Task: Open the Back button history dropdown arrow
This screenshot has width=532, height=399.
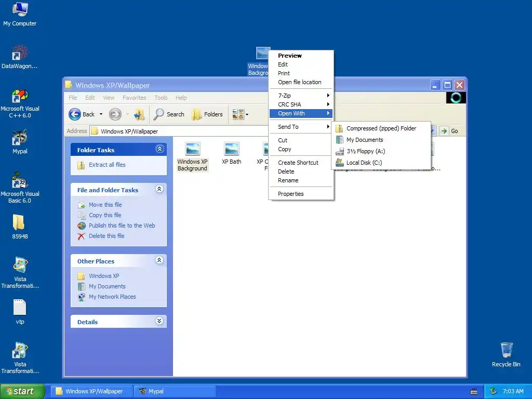Action: (101, 114)
